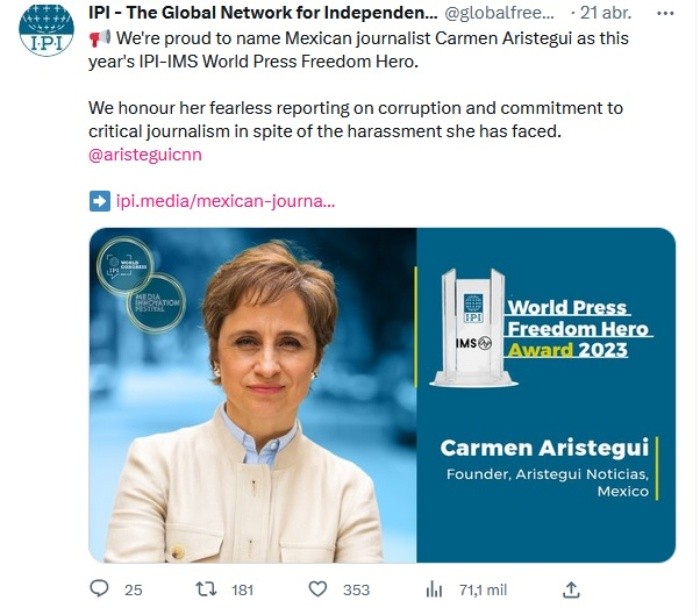Viewport: 700px width, 615px height.
Task: Click the 181 retweets count
Action: click(242, 590)
